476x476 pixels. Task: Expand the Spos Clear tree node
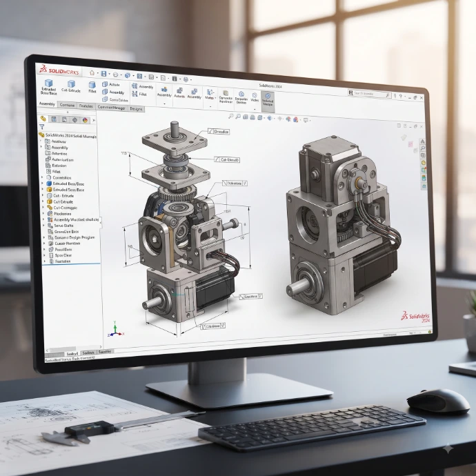click(44, 255)
